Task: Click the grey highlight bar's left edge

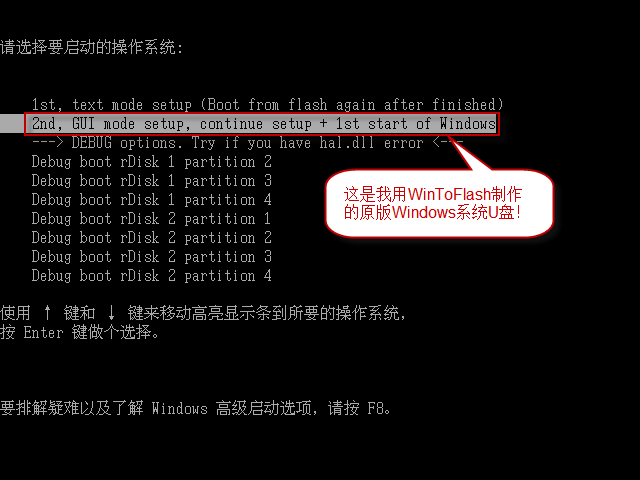Action: tap(12, 124)
